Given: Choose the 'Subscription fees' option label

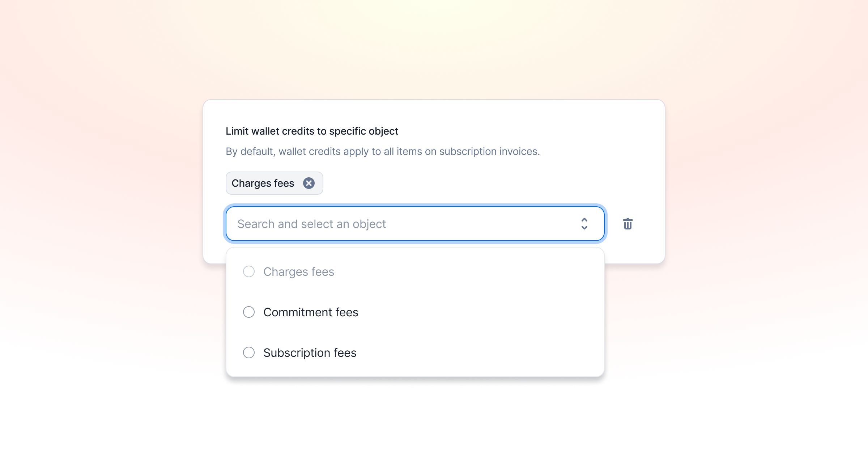Looking at the screenshot, I should click(x=310, y=352).
